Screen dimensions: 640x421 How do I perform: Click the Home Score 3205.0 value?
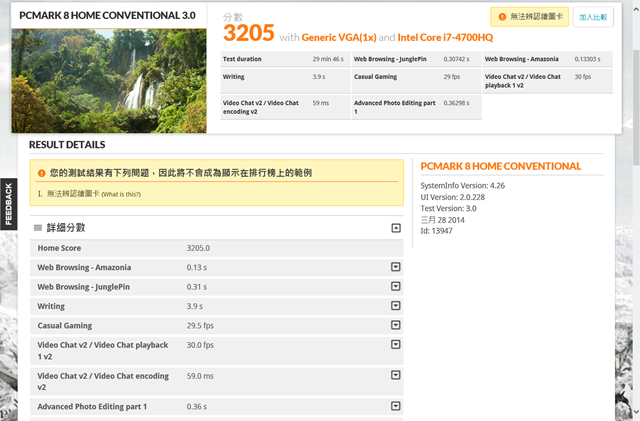tap(198, 248)
